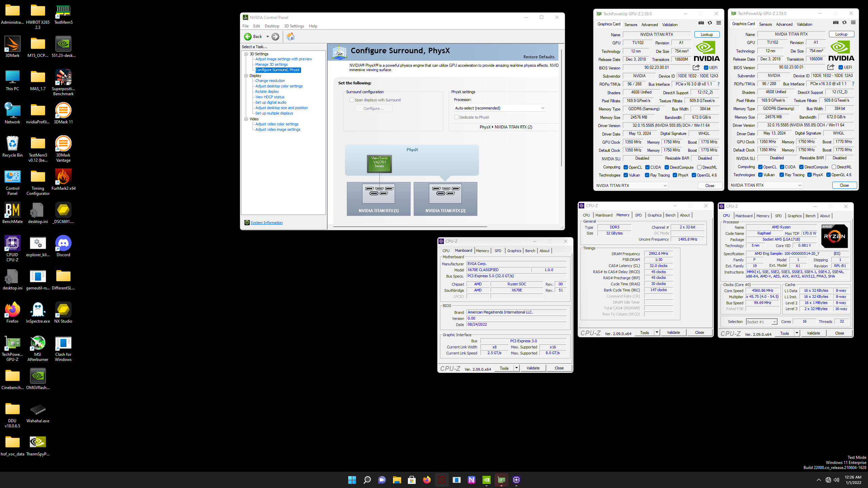Collapse the 3D Settings tree node
Image resolution: width=868 pixels, height=488 pixels.
pyautogui.click(x=246, y=54)
